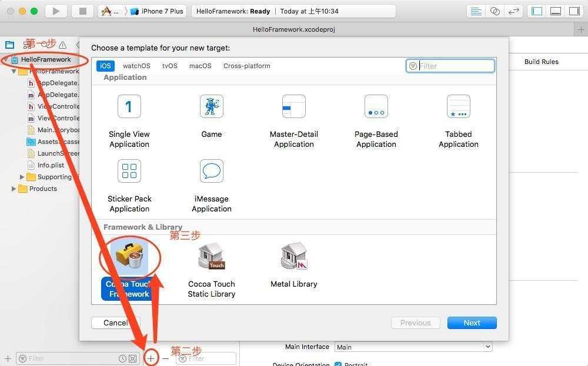This screenshot has height=366, width=588.
Task: Choose the Metal Library template
Action: [294, 265]
